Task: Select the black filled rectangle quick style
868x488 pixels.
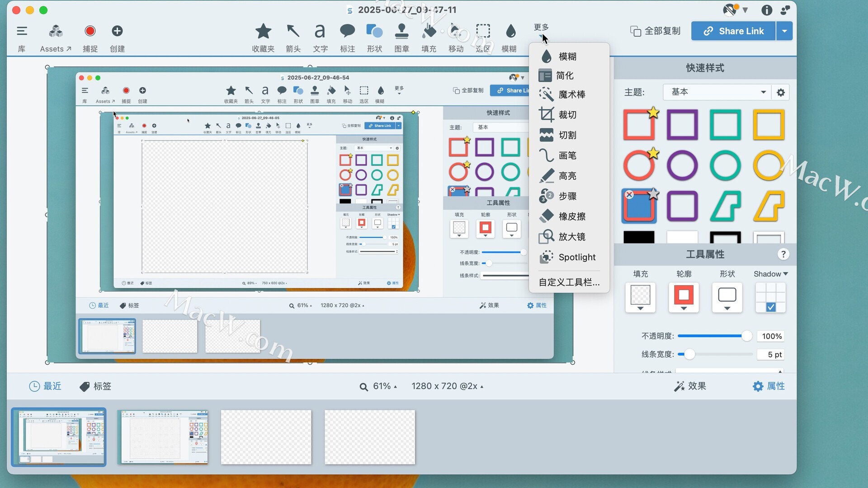Action: click(x=639, y=237)
